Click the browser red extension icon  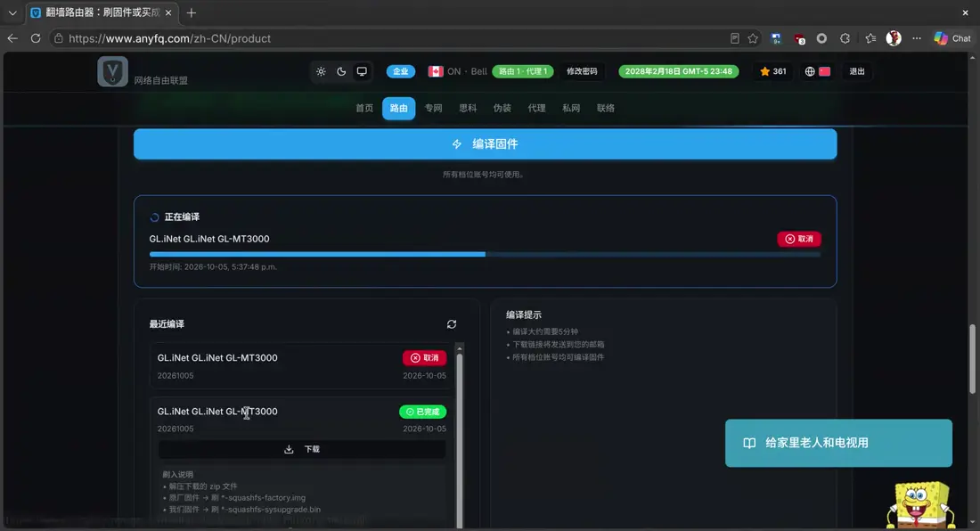(799, 38)
